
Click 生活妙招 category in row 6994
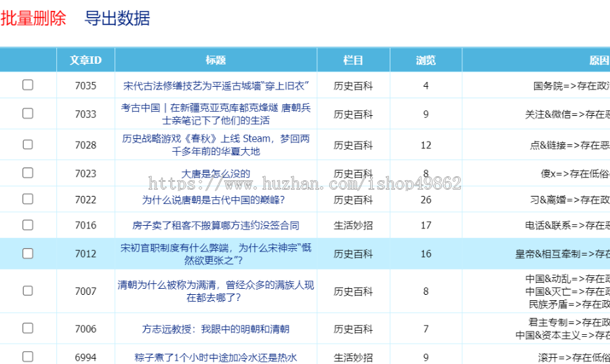point(353,357)
